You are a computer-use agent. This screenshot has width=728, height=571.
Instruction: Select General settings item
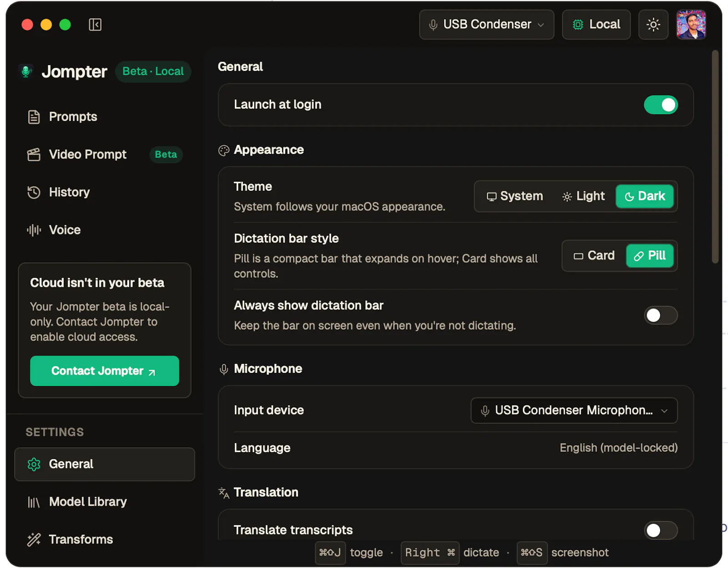click(x=105, y=464)
